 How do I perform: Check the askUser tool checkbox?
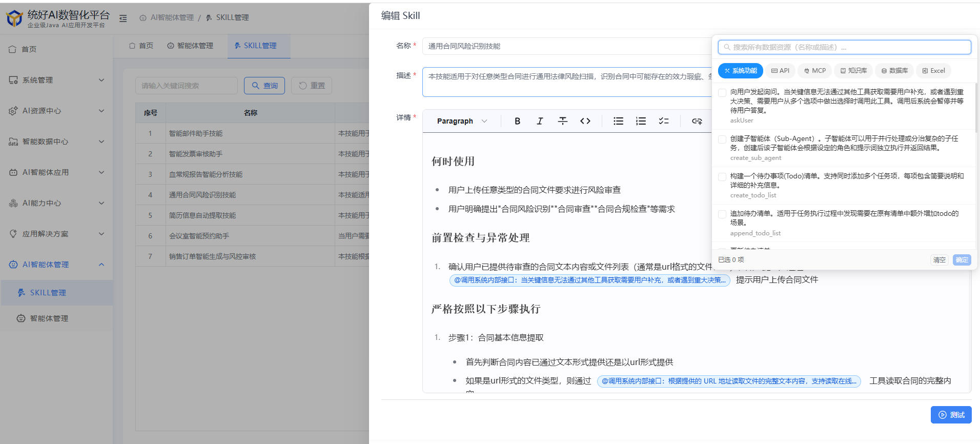[x=722, y=93]
